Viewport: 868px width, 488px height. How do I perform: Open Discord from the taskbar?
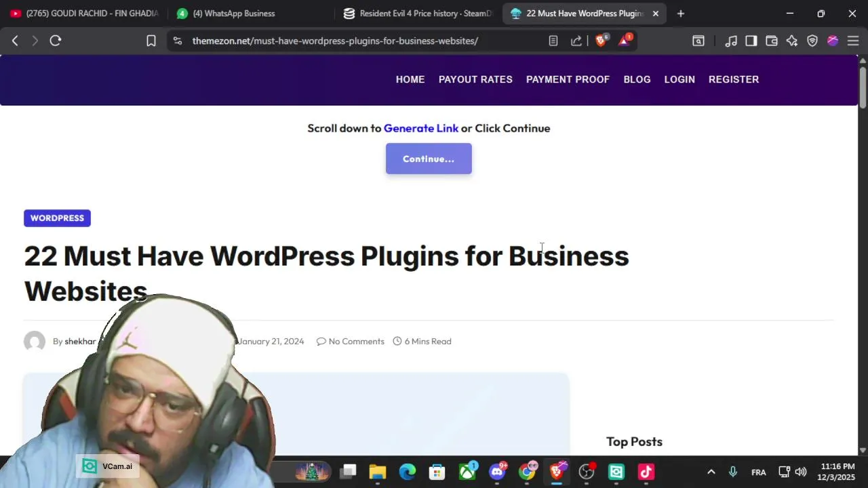[497, 472]
